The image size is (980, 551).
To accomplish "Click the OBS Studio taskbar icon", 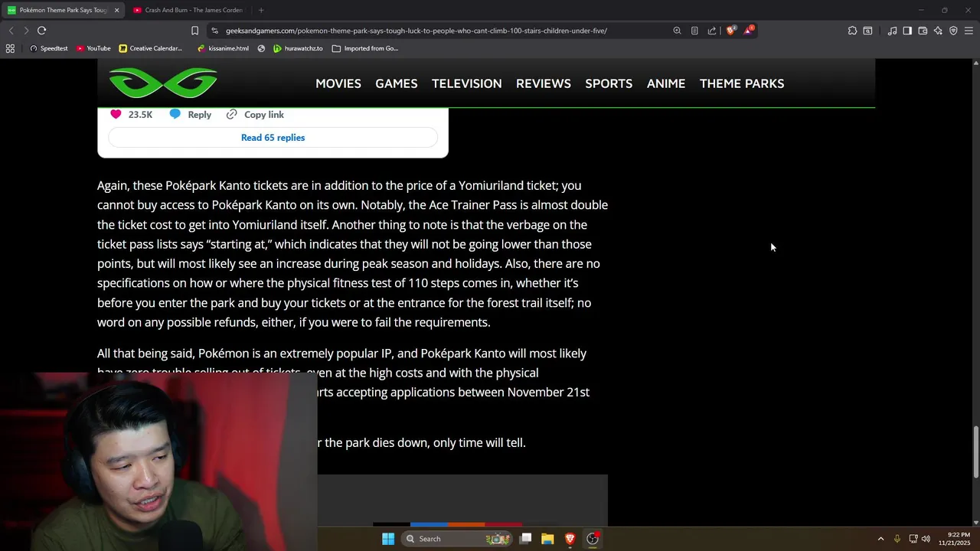I will [593, 539].
